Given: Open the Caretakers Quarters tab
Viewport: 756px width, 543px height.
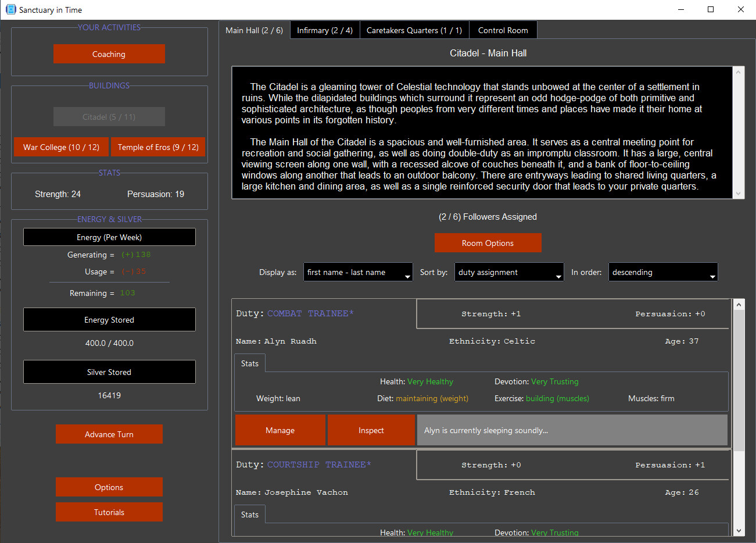Looking at the screenshot, I should (x=414, y=30).
